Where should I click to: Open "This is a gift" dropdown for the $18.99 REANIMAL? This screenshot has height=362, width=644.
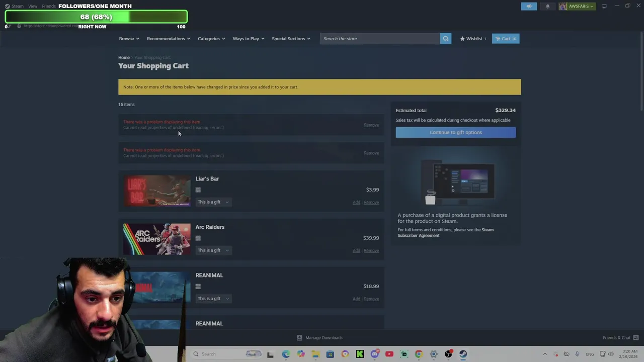click(x=213, y=299)
